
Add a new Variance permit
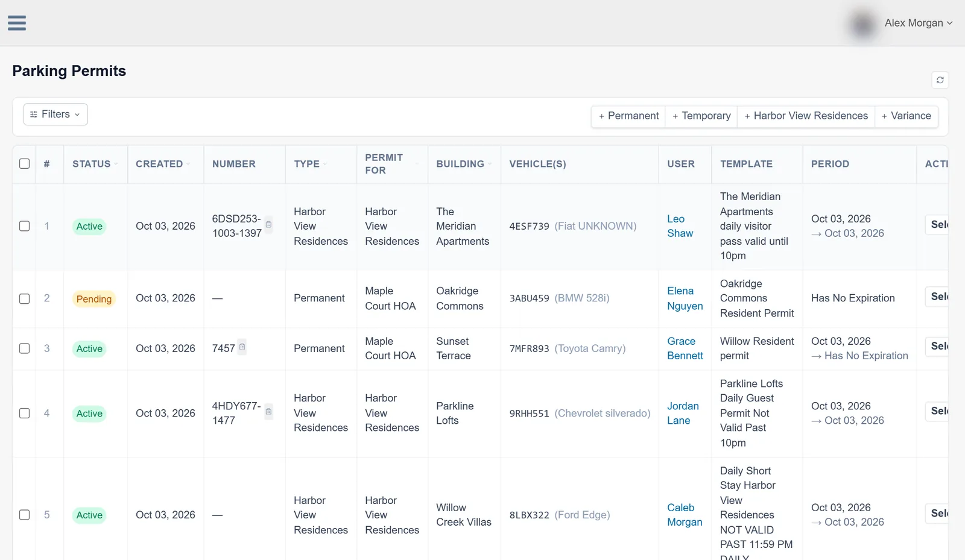click(x=906, y=116)
